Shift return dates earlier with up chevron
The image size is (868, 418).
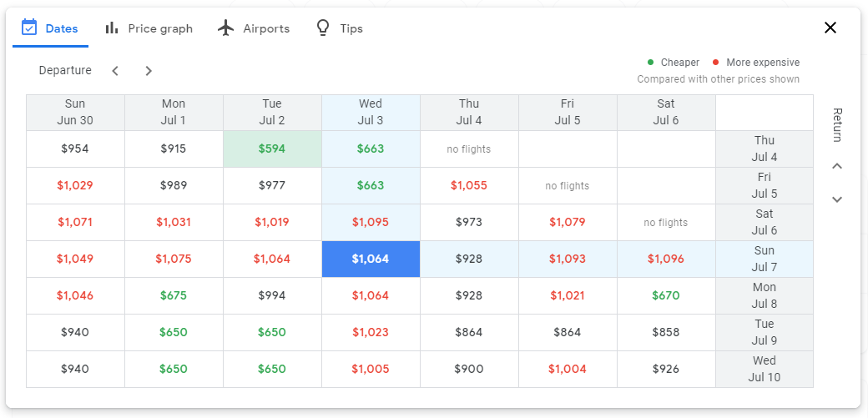(x=837, y=166)
